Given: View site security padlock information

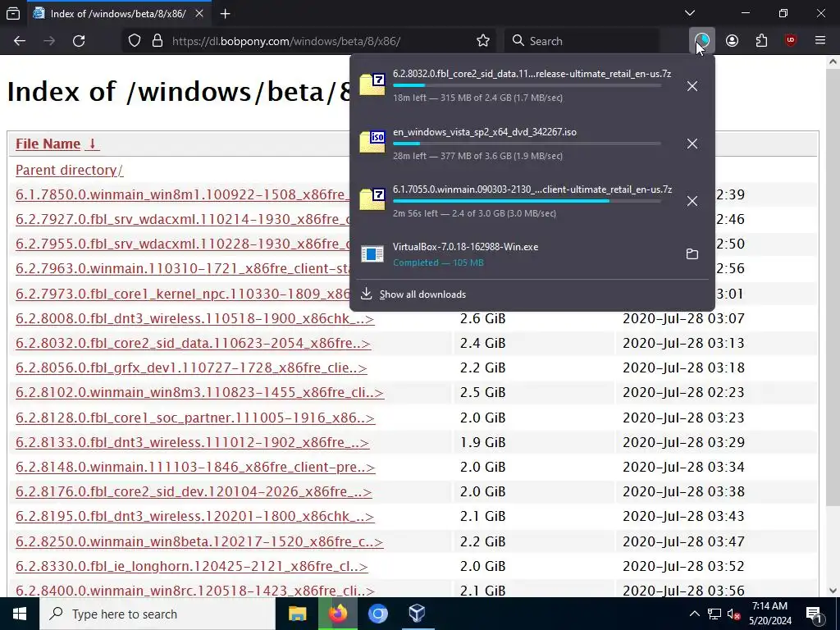Looking at the screenshot, I should tap(157, 41).
